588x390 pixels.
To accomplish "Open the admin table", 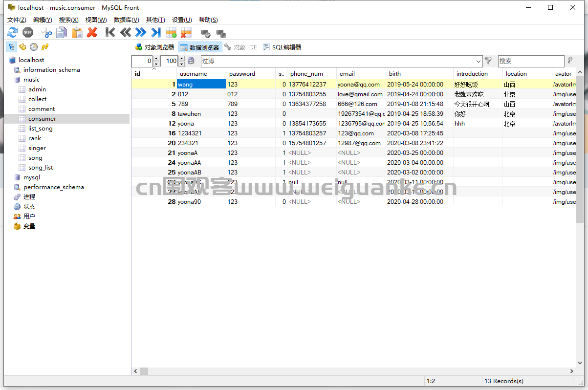I will tap(37, 89).
